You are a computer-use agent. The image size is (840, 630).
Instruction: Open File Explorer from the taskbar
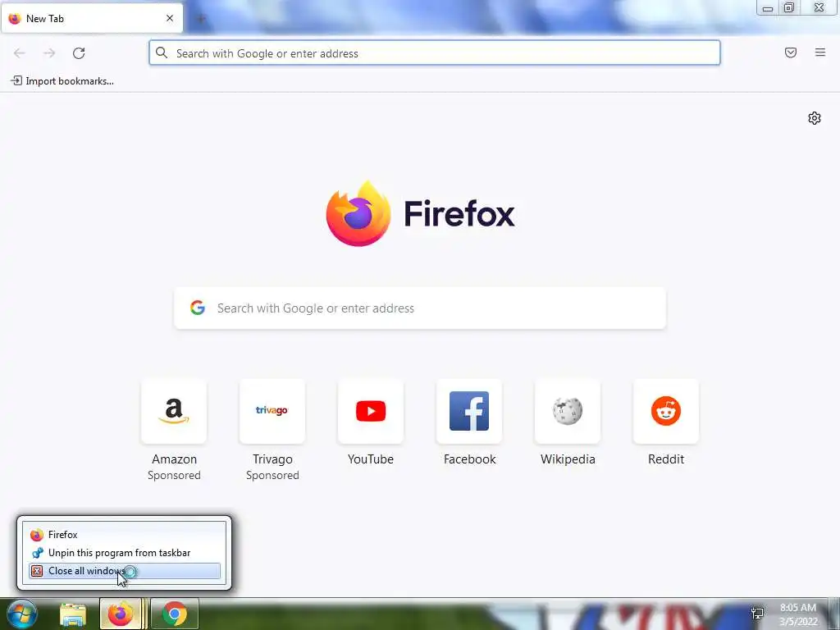click(73, 614)
